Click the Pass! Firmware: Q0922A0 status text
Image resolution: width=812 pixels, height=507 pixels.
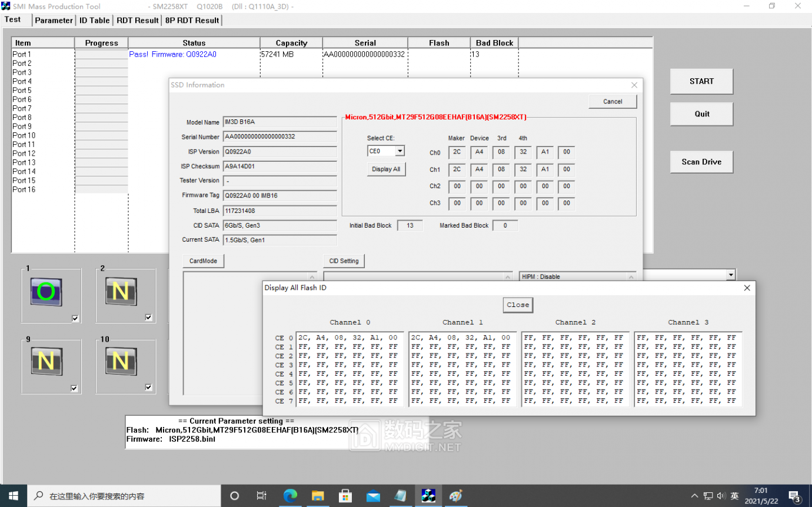(172, 54)
